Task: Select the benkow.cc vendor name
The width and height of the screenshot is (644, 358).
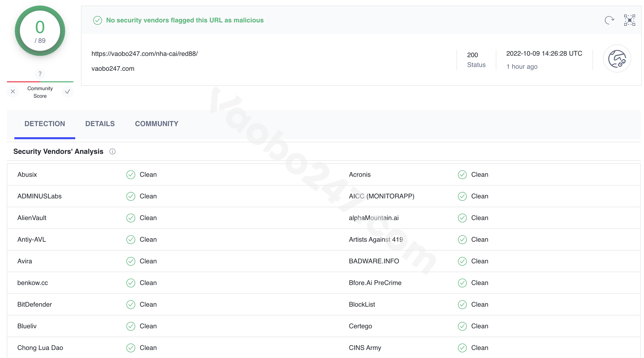Action: tap(33, 283)
